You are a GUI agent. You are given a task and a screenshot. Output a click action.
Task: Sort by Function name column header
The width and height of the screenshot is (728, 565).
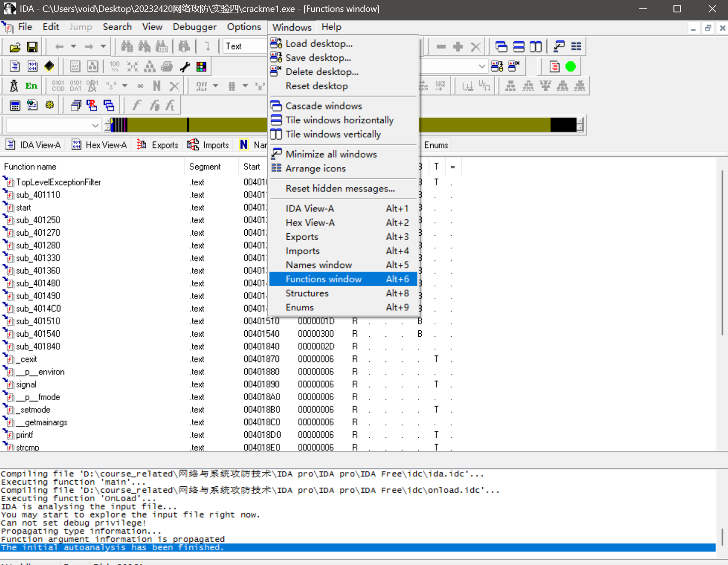pyautogui.click(x=92, y=167)
